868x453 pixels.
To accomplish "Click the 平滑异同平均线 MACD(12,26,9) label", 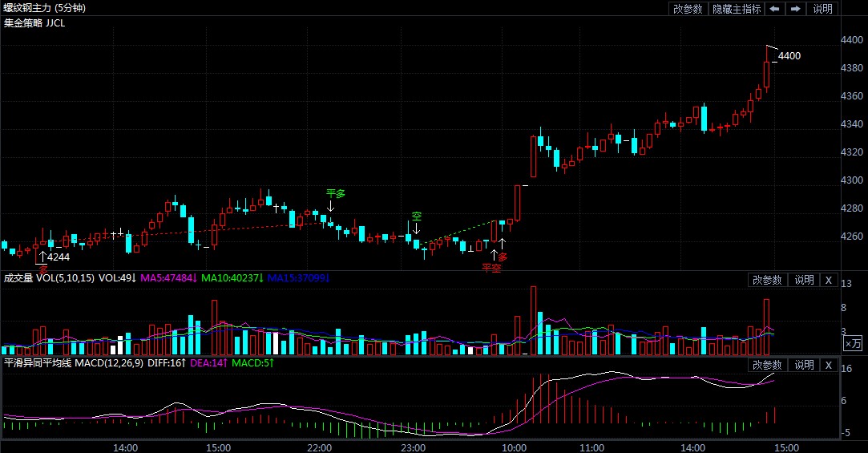I will [74, 363].
